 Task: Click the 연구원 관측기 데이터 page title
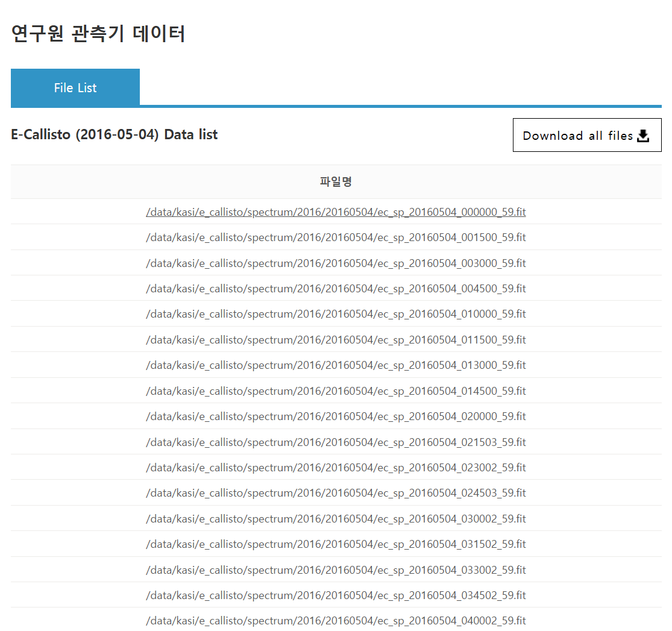click(98, 33)
